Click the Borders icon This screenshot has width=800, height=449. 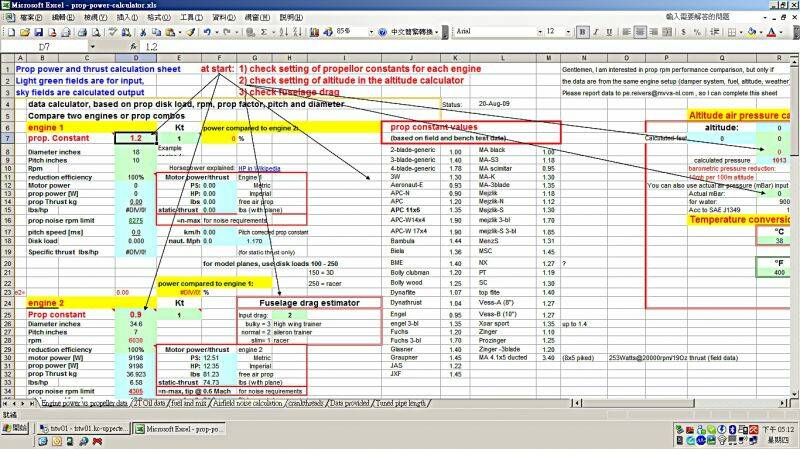pos(732,32)
